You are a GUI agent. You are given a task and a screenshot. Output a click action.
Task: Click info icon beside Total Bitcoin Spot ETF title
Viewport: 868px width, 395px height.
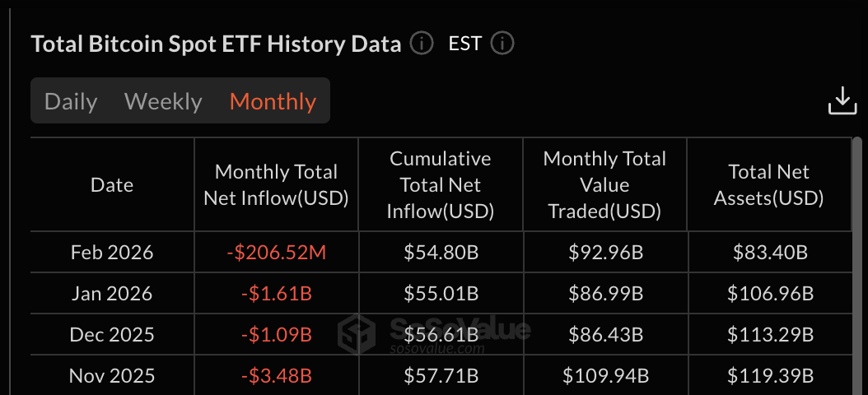click(x=422, y=43)
